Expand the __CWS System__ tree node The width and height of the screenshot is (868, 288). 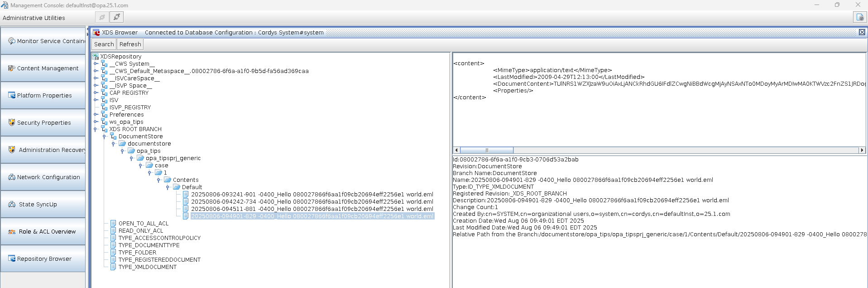point(96,64)
